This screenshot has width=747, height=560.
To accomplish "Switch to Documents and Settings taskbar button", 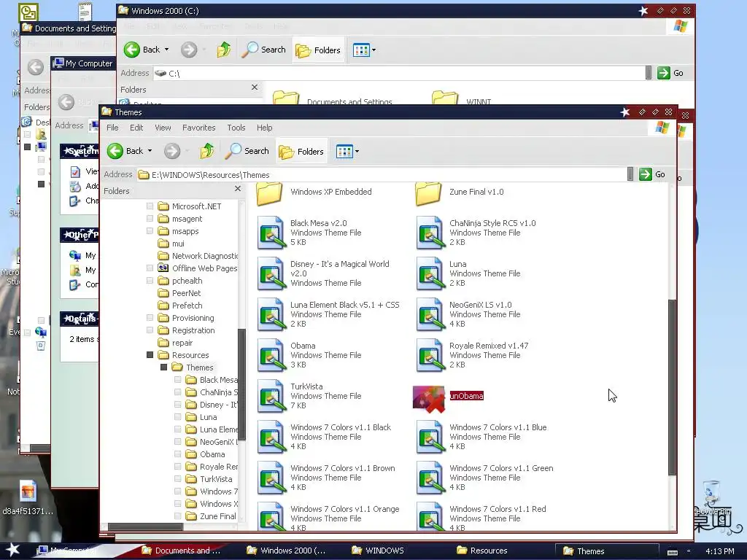I will tap(182, 551).
